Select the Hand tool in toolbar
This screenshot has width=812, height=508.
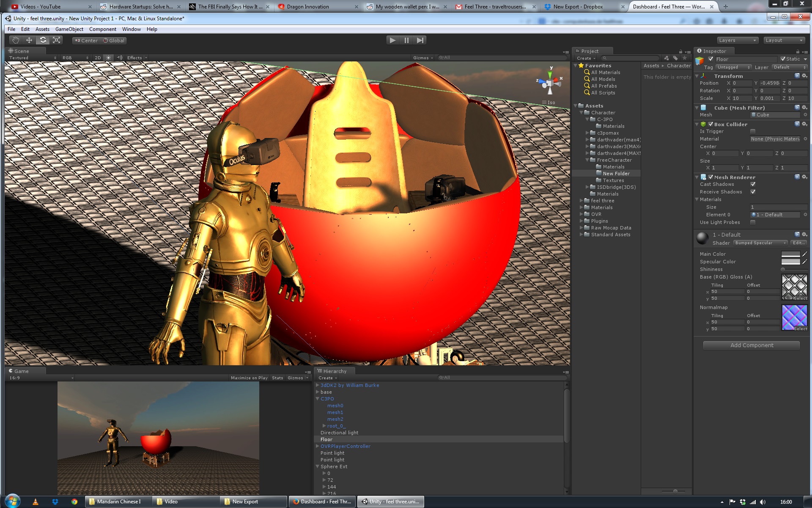tap(16, 40)
